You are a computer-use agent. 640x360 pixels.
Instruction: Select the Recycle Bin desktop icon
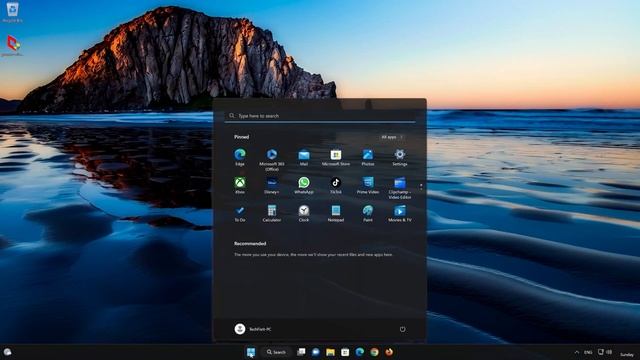(12, 11)
